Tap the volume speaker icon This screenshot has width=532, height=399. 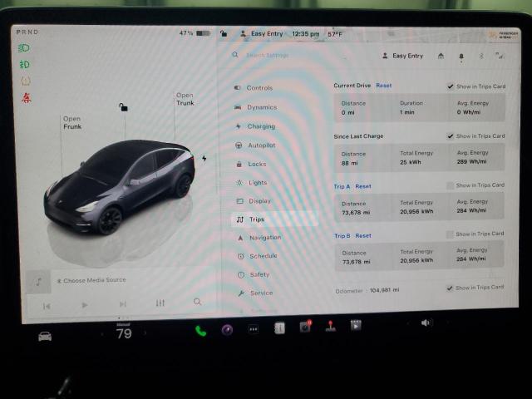pyautogui.click(x=426, y=323)
